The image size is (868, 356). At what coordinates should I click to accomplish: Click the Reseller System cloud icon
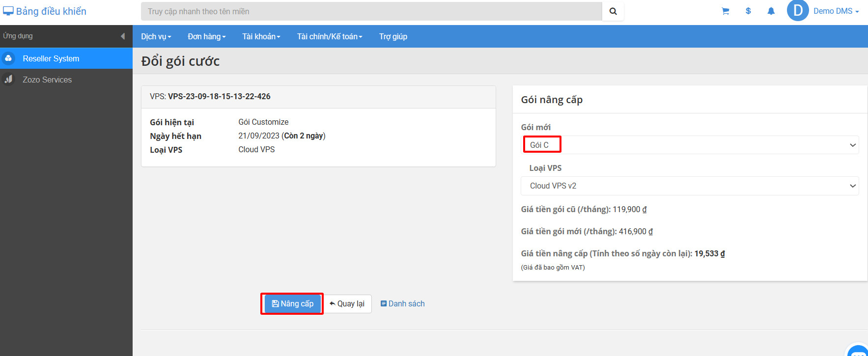pyautogui.click(x=8, y=58)
